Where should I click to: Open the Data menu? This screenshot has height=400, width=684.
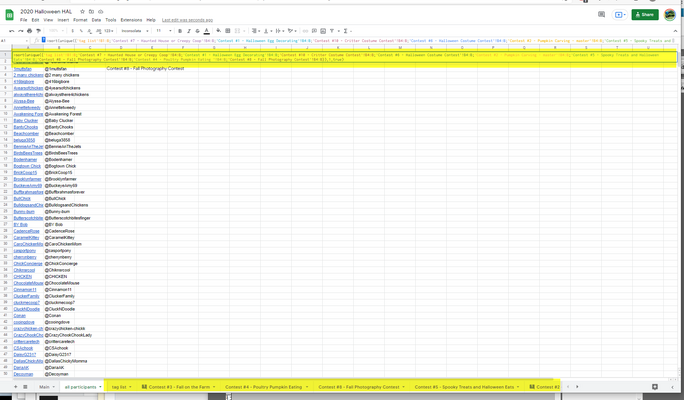point(96,20)
